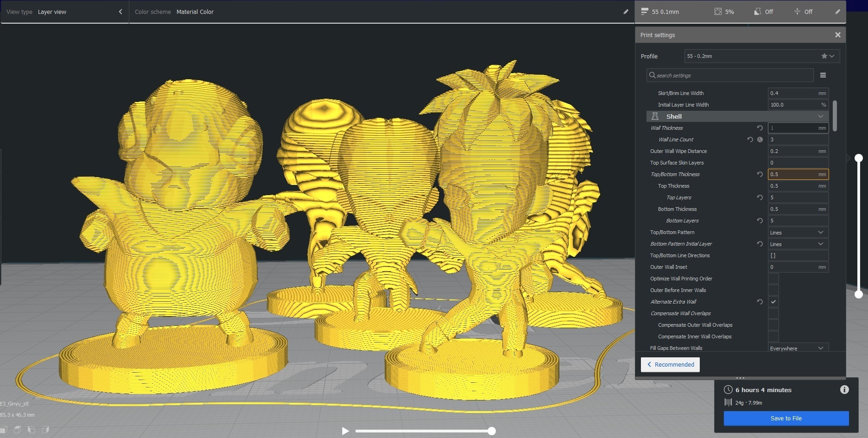Click the infill density icon showing 5%
Screen dimensions: 868x438
pyautogui.click(x=718, y=11)
